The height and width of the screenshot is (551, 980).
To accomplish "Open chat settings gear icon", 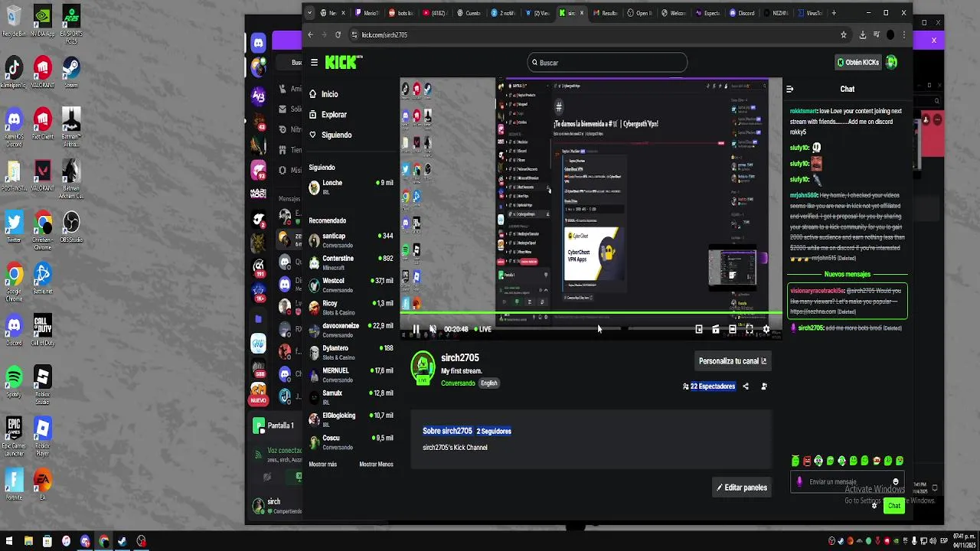I will (874, 506).
